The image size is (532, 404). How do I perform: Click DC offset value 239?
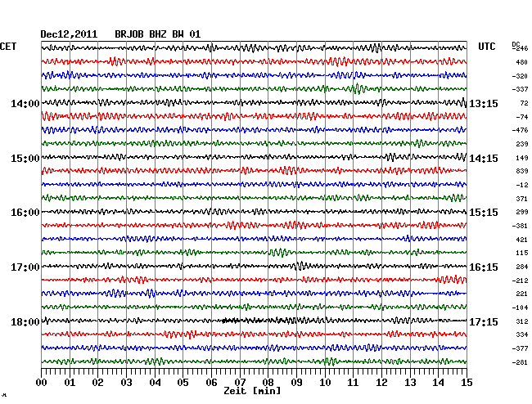(x=522, y=144)
